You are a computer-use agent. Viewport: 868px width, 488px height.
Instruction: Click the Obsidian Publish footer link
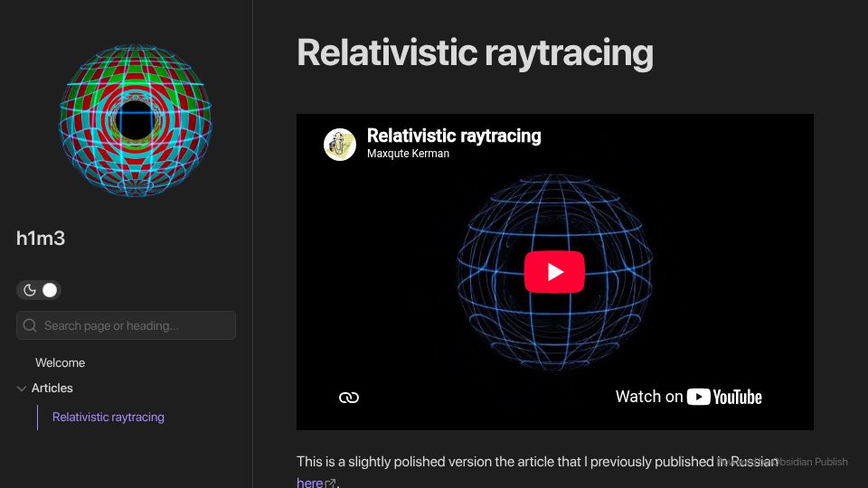pyautogui.click(x=782, y=462)
